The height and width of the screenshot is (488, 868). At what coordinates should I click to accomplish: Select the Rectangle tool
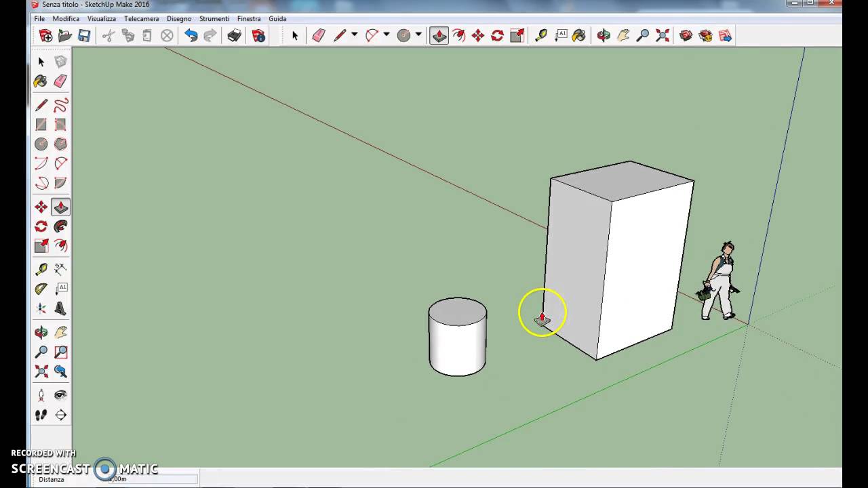tap(41, 125)
